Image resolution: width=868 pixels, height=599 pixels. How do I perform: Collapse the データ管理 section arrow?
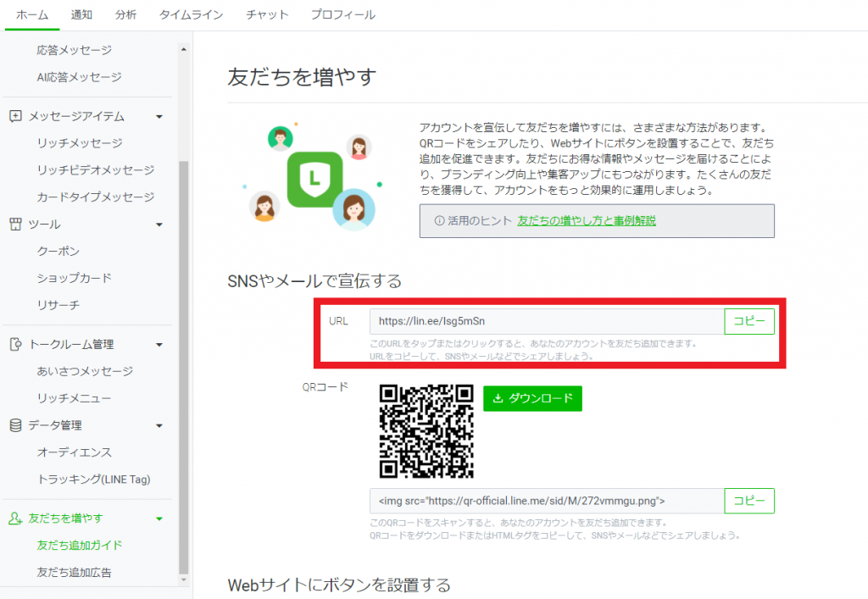(x=159, y=426)
